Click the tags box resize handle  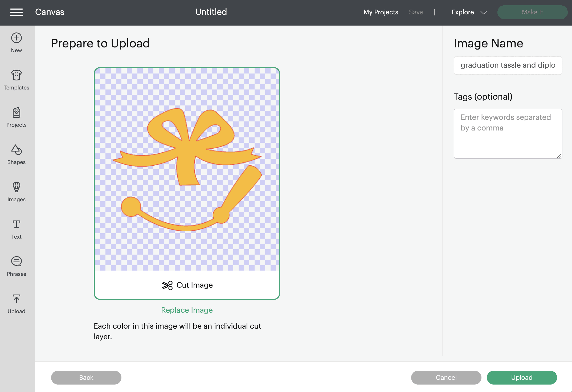coord(559,156)
